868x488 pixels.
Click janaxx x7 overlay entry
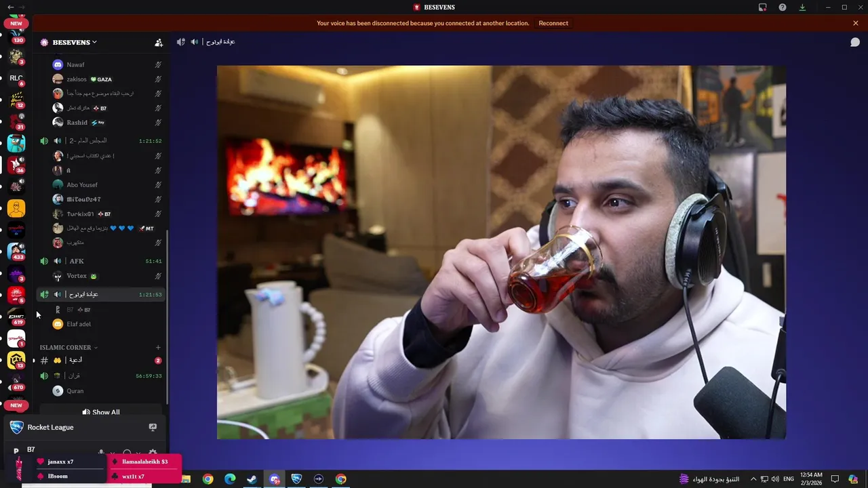[60, 462]
